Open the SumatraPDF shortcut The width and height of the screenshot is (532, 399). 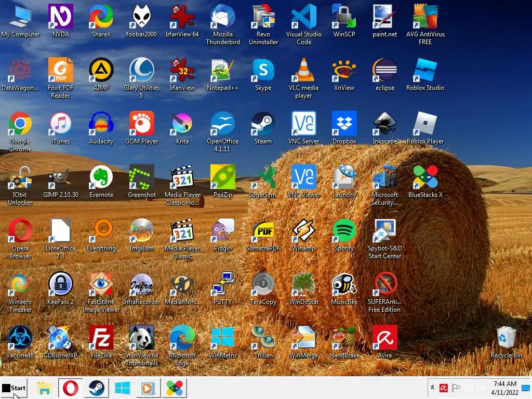[263, 235]
